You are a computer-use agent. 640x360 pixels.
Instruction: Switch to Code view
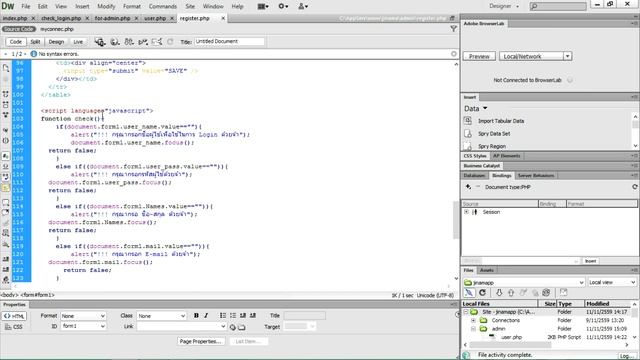point(16,42)
